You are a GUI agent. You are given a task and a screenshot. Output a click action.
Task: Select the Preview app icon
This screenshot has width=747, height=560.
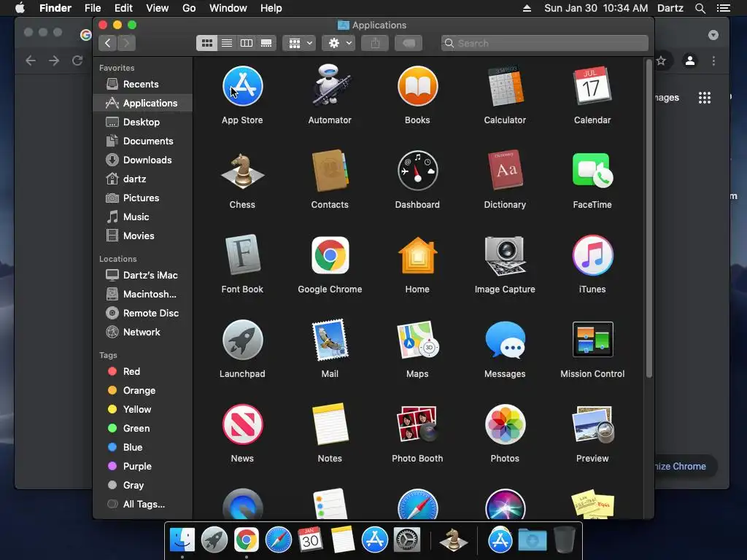click(x=592, y=424)
